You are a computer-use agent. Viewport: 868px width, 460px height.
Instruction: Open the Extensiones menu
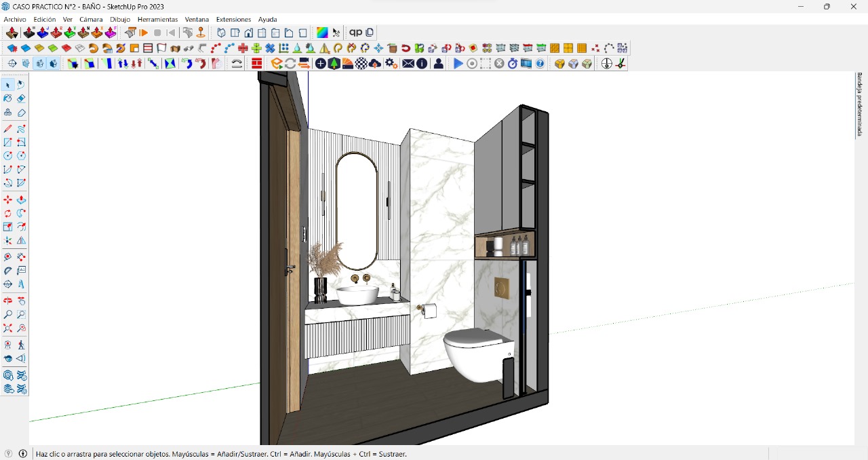(233, 20)
